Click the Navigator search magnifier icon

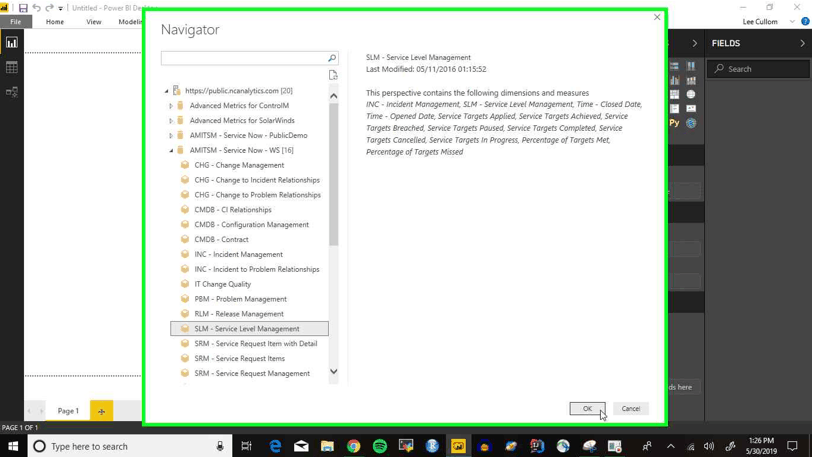click(x=332, y=58)
